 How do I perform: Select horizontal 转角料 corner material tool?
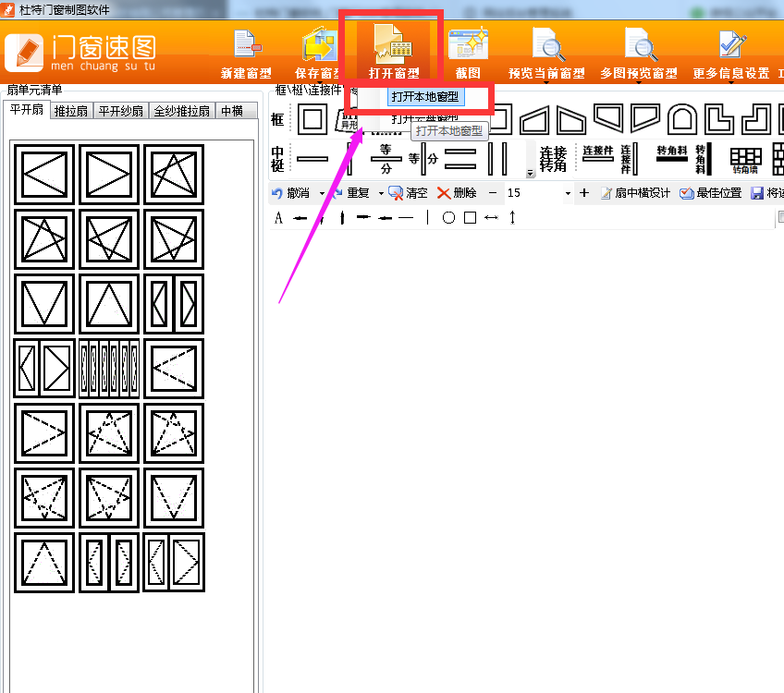(672, 154)
